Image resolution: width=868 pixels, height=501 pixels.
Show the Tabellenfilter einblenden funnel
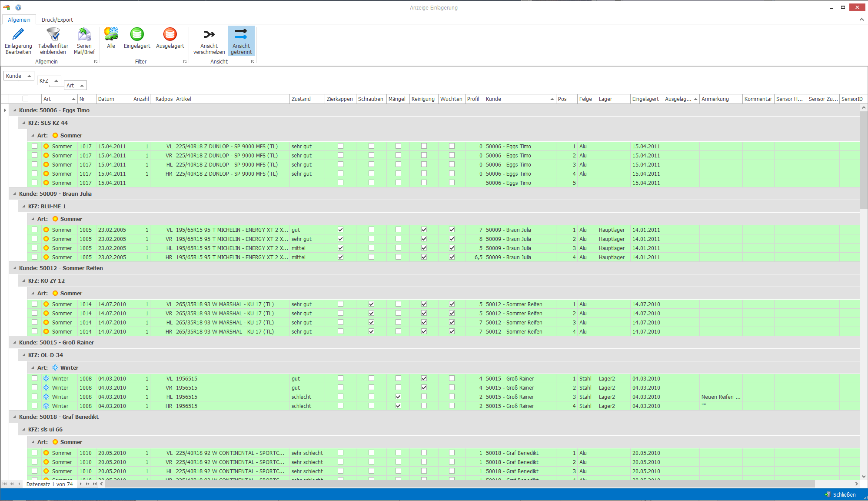coord(53,41)
